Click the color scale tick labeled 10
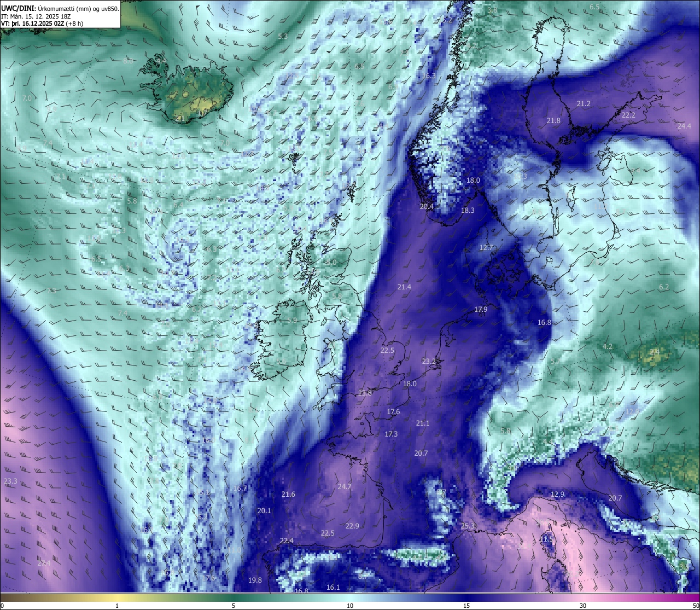 pyautogui.click(x=350, y=605)
